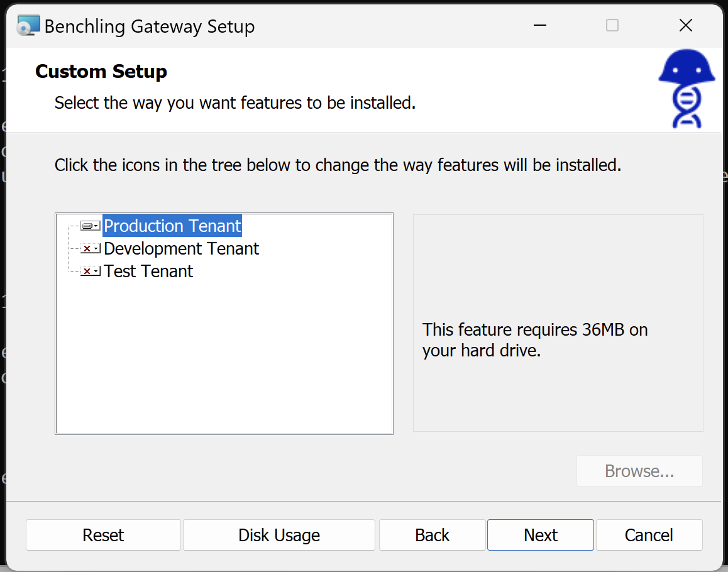Open the Development Tenant red X icon

90,249
